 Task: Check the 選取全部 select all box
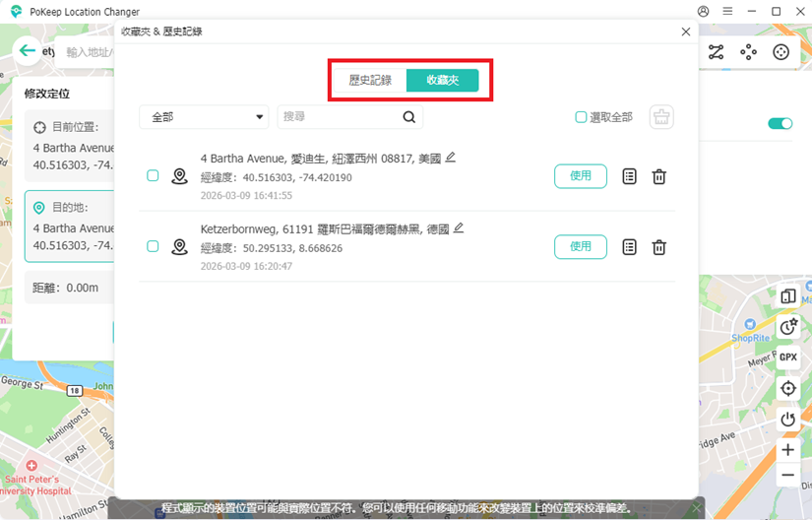click(581, 117)
